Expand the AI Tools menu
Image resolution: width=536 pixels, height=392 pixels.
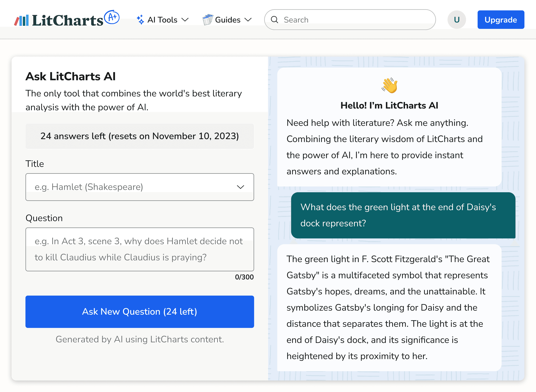162,20
